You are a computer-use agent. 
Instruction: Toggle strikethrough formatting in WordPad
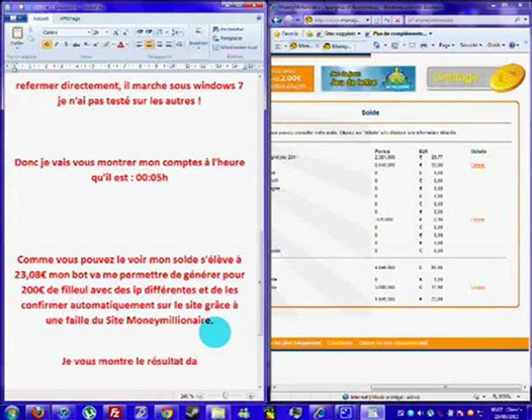[76, 44]
